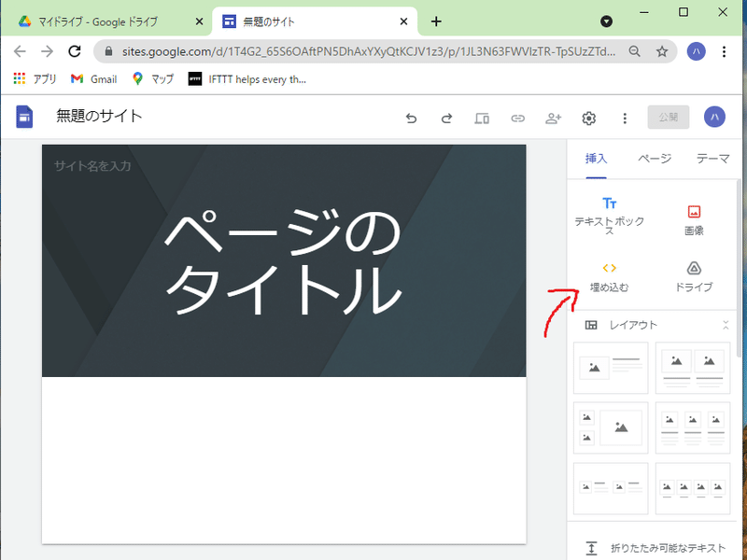
Task: Go forward in browser history
Action: pos(47,51)
